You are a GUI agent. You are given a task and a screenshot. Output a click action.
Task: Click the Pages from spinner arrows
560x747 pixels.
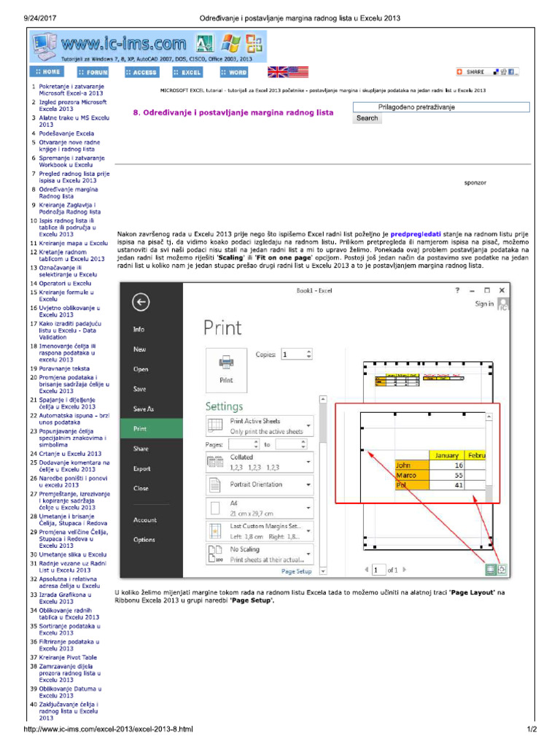click(x=256, y=444)
